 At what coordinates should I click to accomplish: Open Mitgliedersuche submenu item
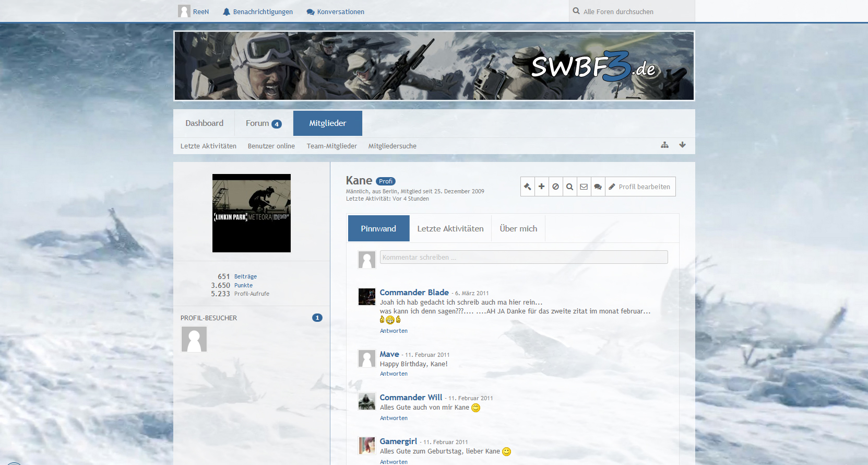(x=393, y=146)
